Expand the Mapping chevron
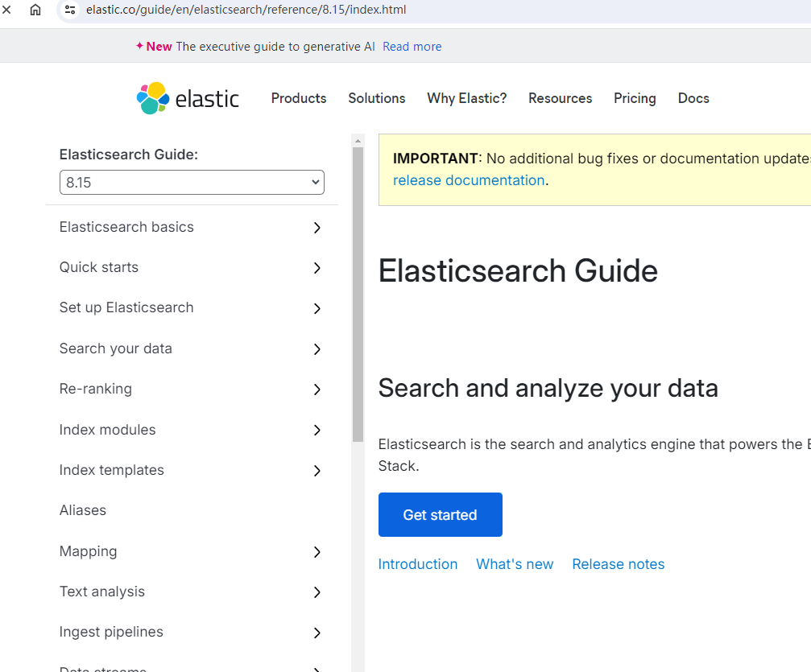 pos(317,552)
